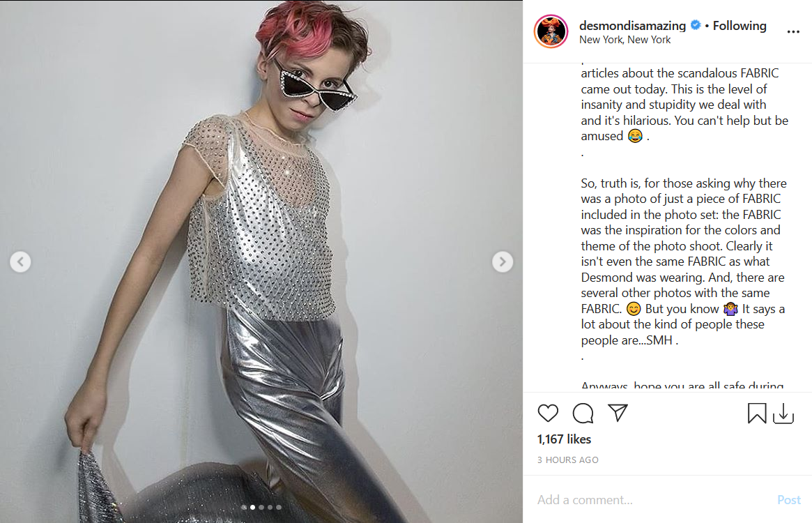The height and width of the screenshot is (523, 812).
Task: Open the desmondisamazing username link
Action: (632, 25)
